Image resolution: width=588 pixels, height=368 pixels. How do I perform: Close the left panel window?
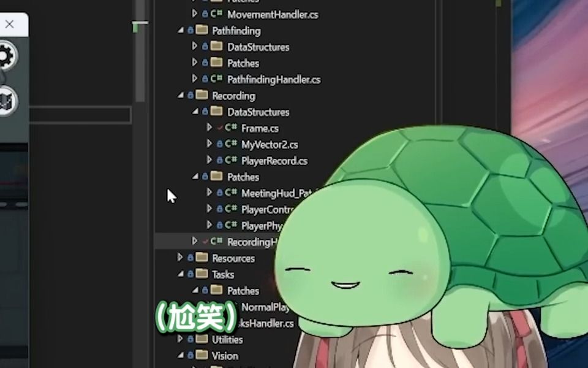pyautogui.click(x=9, y=25)
